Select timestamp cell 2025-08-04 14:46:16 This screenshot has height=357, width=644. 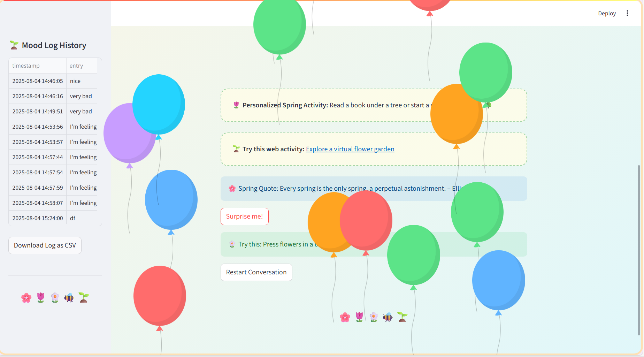[x=37, y=96]
